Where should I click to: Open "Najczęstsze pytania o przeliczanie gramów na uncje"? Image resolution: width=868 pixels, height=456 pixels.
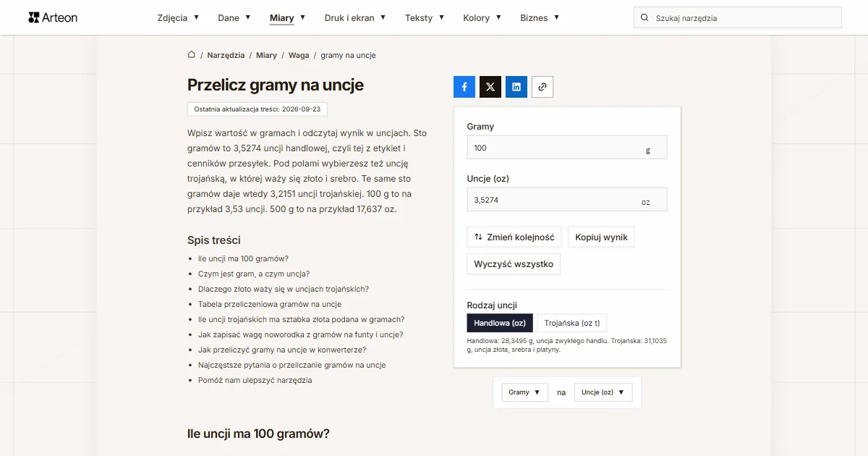pyautogui.click(x=292, y=365)
